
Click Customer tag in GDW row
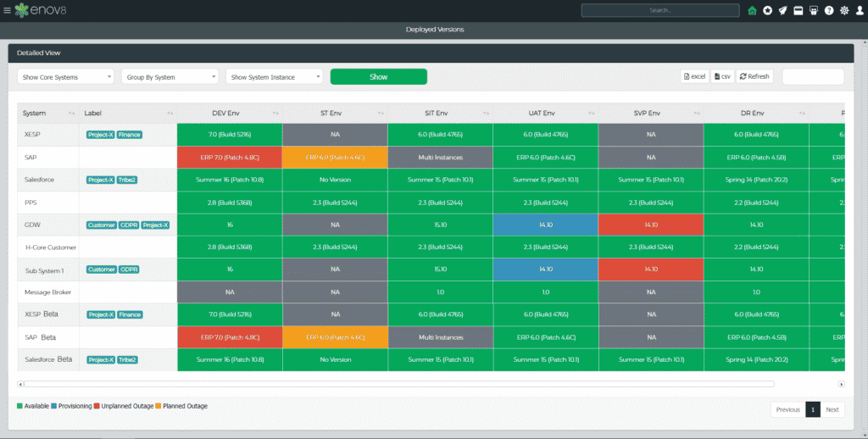click(102, 225)
